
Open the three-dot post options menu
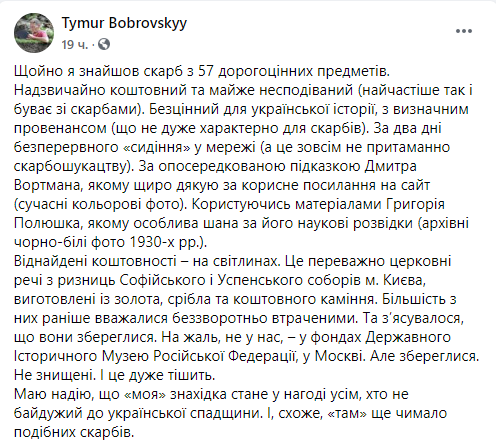pos(464,31)
